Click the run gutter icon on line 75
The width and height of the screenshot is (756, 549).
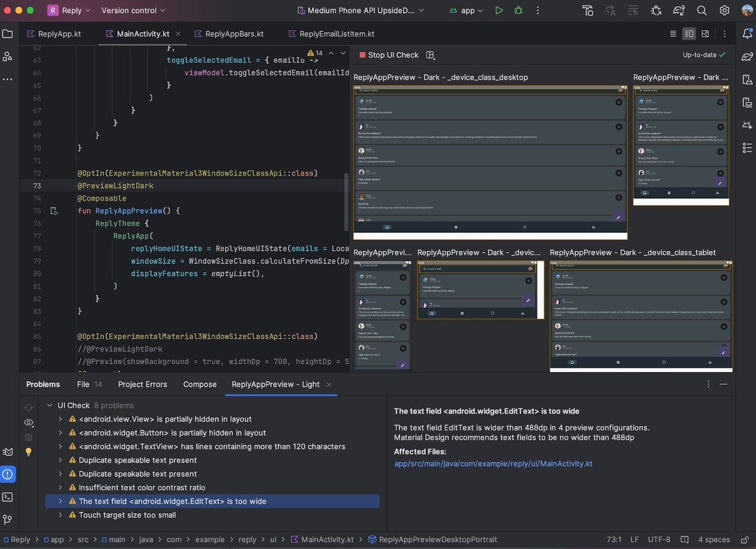pos(54,211)
